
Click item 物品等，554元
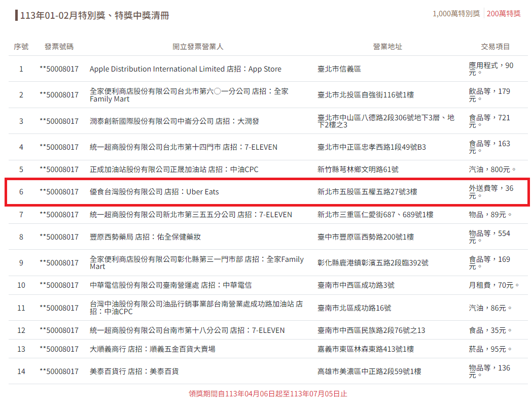(x=489, y=237)
